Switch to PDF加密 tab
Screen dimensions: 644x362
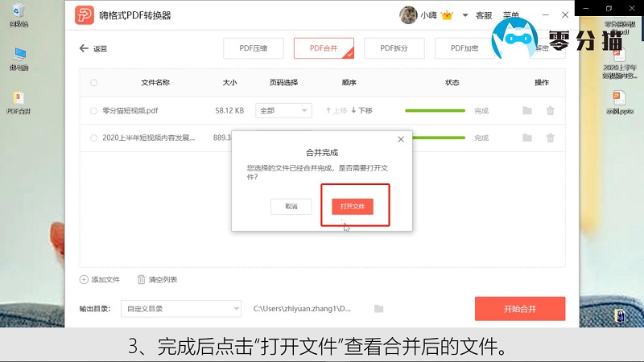(x=464, y=48)
